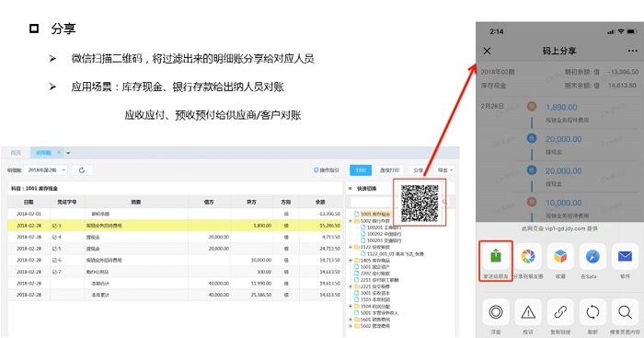Click the 连续打印 button
The width and height of the screenshot is (644, 338).
click(389, 170)
